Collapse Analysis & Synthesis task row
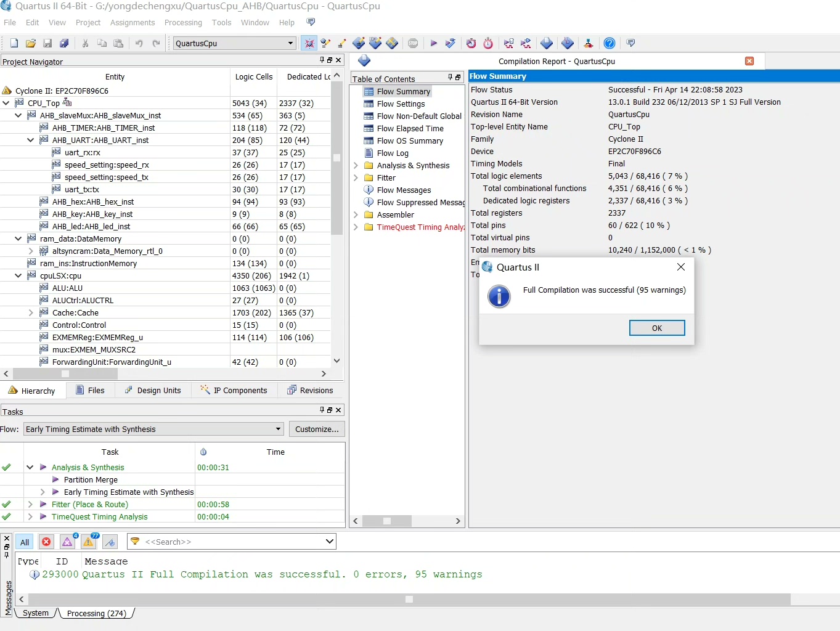The width and height of the screenshot is (840, 631). pos(30,467)
